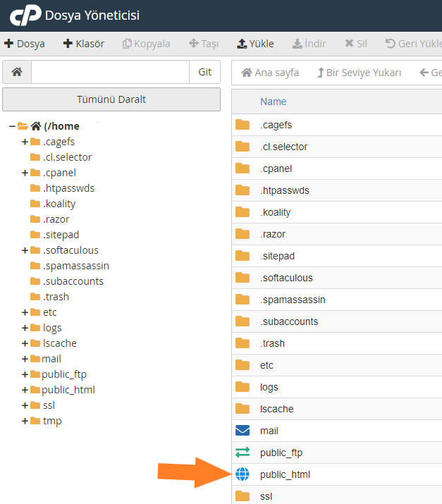Click the .cagefs folder icon in file list

click(x=243, y=125)
